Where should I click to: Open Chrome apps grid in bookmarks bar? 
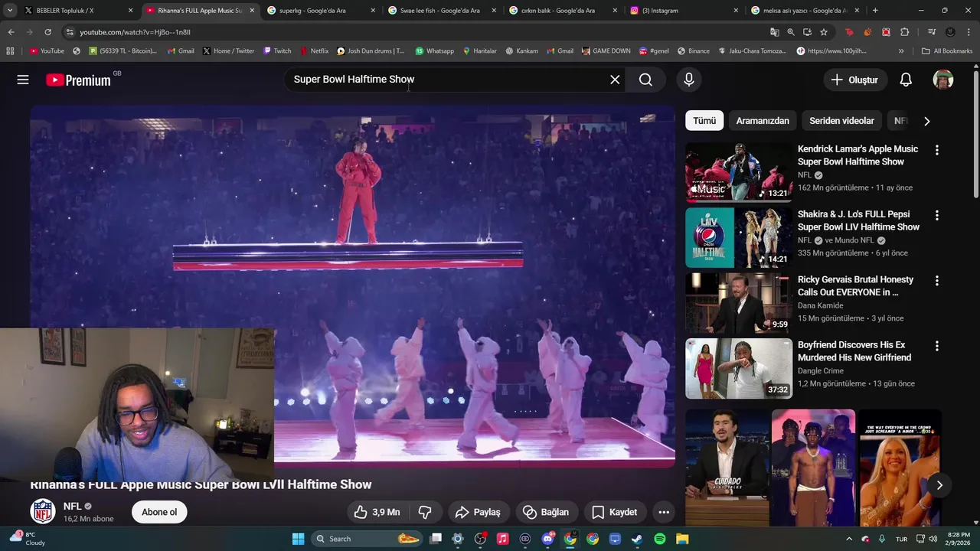click(x=10, y=51)
